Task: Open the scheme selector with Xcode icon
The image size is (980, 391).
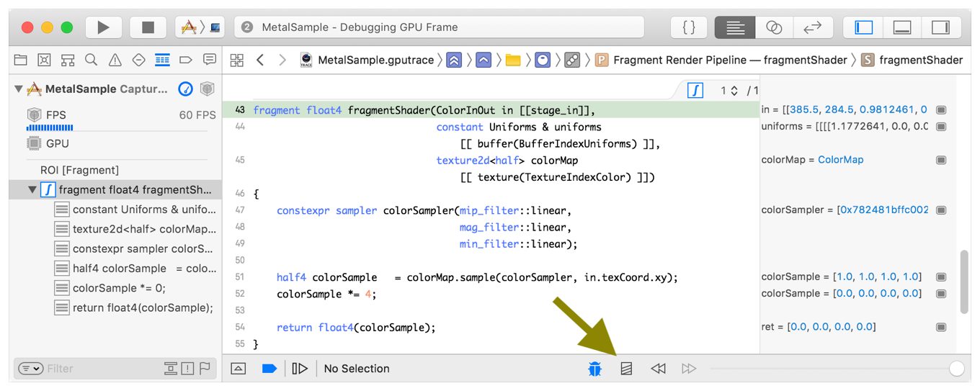Action: pyautogui.click(x=200, y=27)
